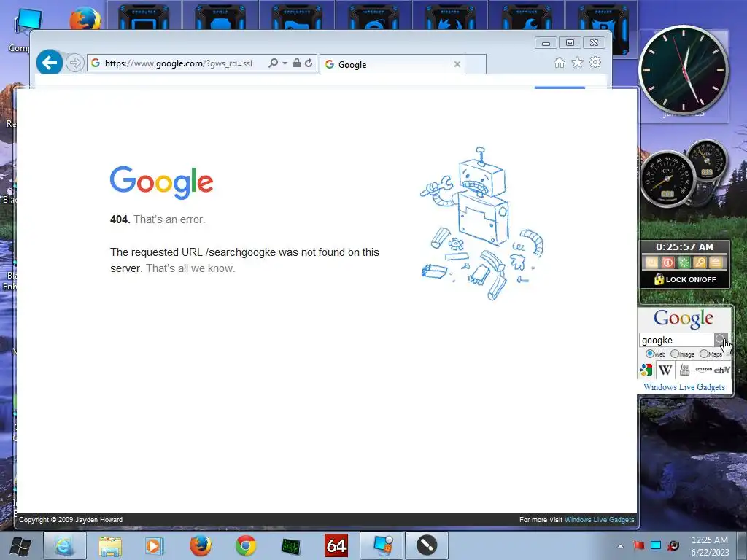The width and height of the screenshot is (747, 560).
Task: Open the red 64 app on the taskbar
Action: point(336,545)
